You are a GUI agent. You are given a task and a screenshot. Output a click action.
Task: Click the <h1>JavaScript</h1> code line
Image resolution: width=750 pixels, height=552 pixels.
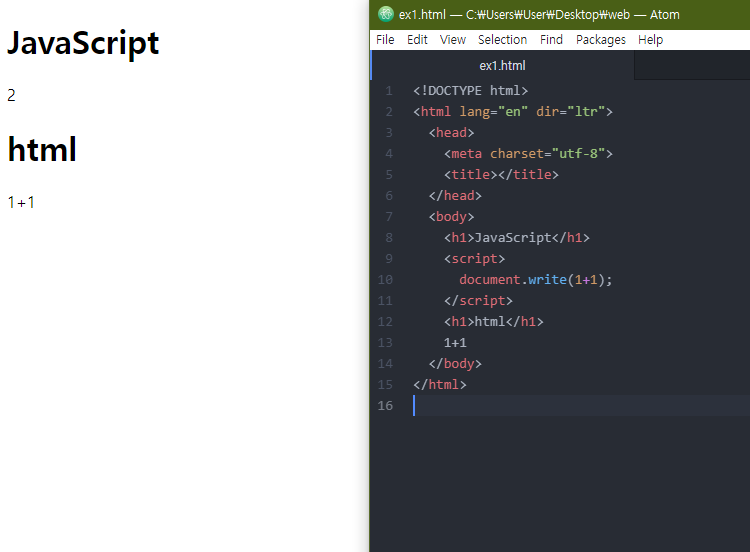517,238
